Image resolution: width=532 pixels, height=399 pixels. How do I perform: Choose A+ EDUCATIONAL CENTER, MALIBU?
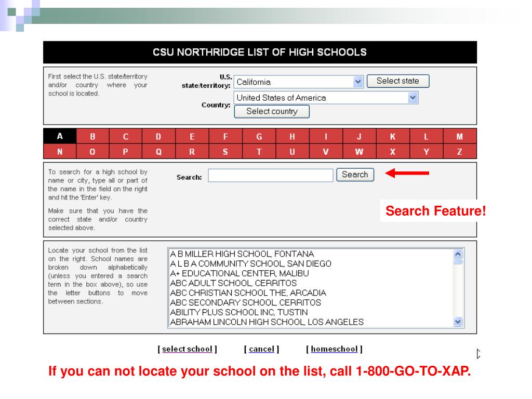pos(311,273)
